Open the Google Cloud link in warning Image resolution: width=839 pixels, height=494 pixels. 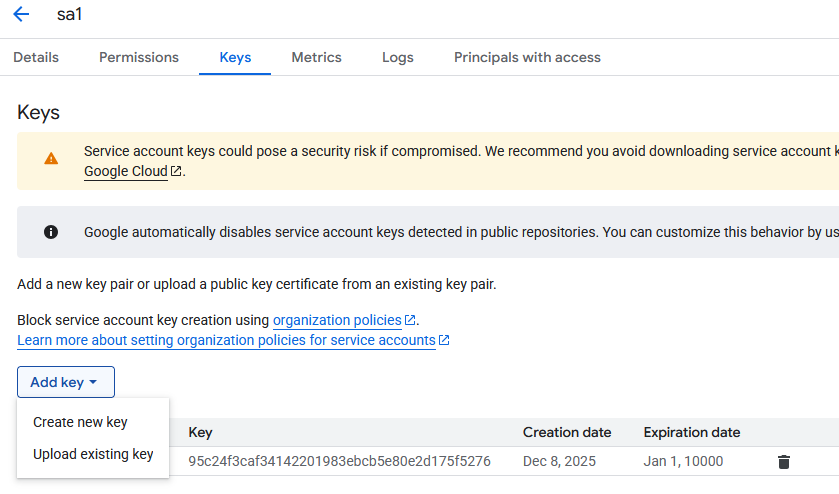126,171
